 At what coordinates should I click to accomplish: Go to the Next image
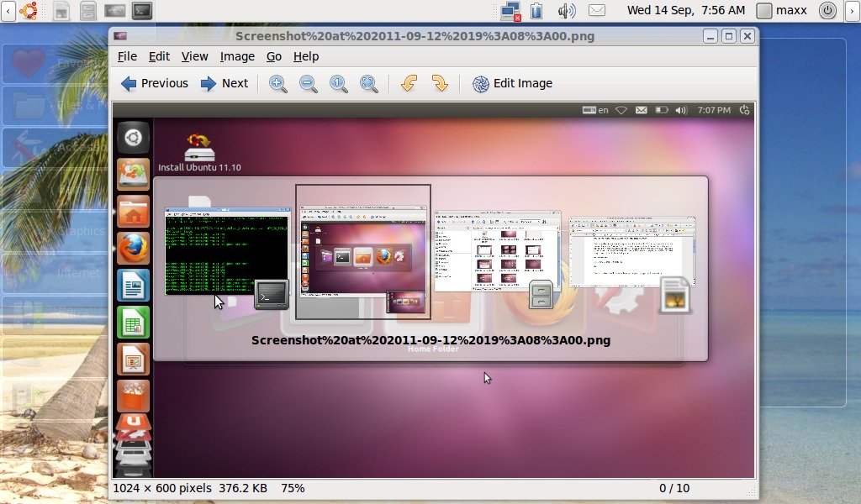pyautogui.click(x=224, y=83)
